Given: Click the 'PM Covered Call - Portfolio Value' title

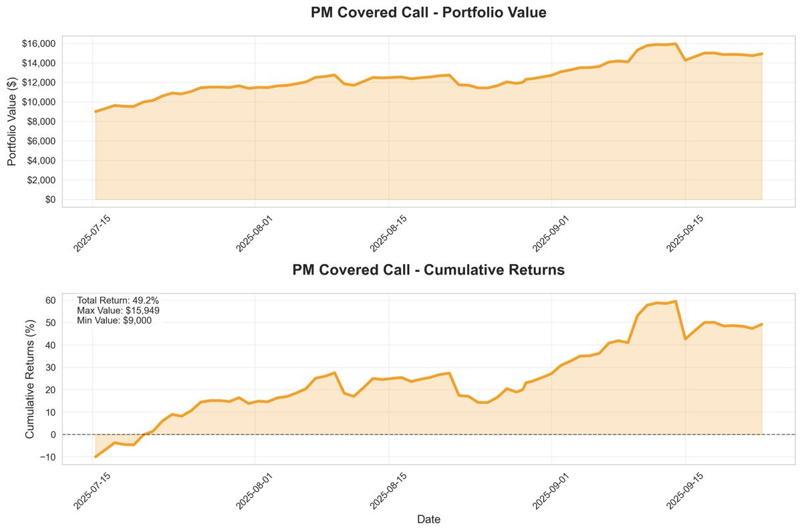Looking at the screenshot, I should 428,13.
